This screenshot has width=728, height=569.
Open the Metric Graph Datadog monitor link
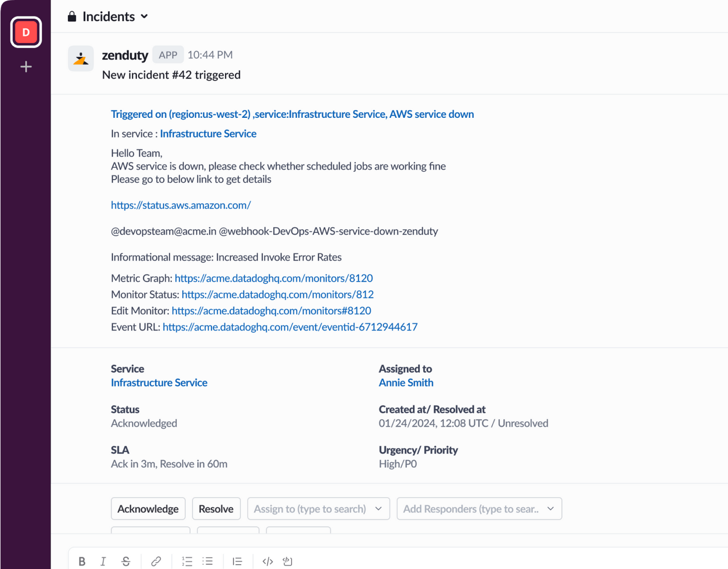pos(273,278)
